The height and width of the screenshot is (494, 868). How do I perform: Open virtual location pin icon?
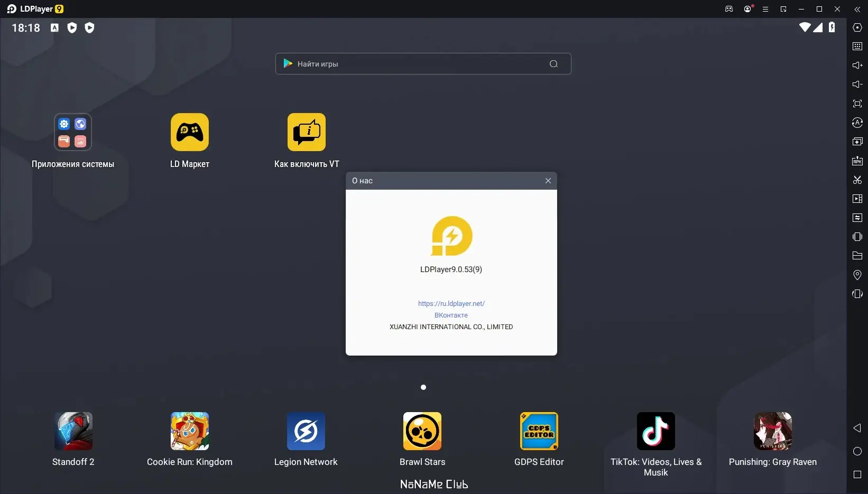point(857,275)
